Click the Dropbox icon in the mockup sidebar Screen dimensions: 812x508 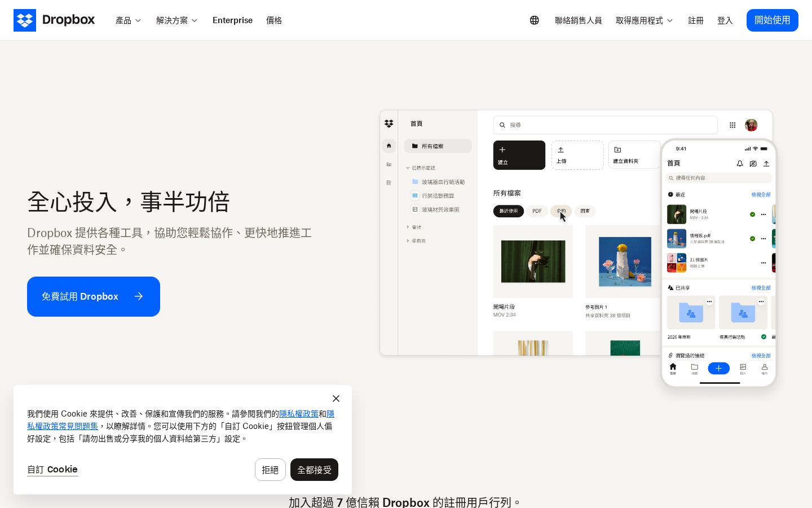[x=389, y=124]
